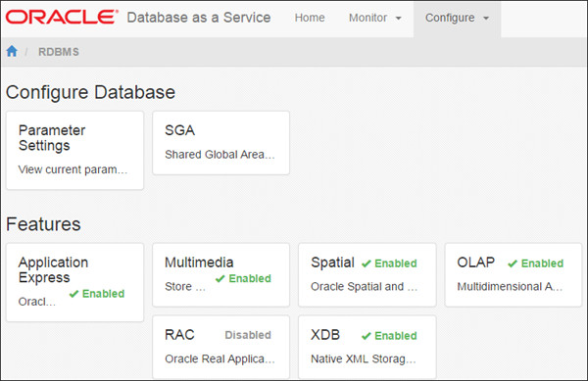Click 'Store ...' text on Multimedia card
Image resolution: width=588 pixels, height=381 pixels.
185,287
